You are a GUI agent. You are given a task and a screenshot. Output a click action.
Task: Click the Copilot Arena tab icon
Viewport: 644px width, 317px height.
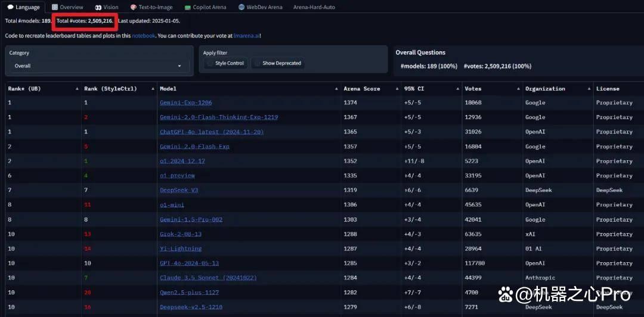tap(188, 7)
